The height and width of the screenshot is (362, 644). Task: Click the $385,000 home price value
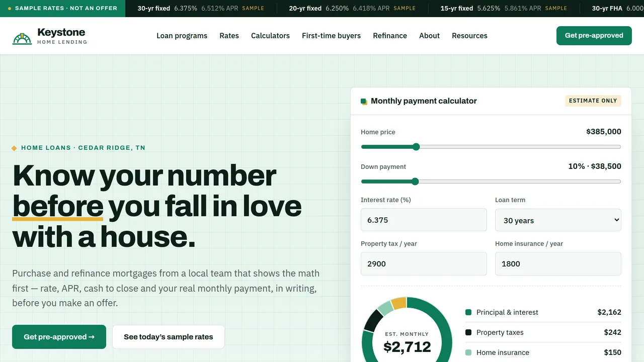click(x=604, y=132)
